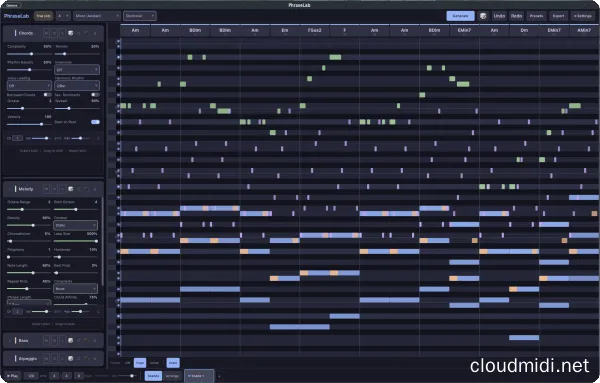
Task: Toggle the Borrowed Chords switch
Action: pos(47,95)
